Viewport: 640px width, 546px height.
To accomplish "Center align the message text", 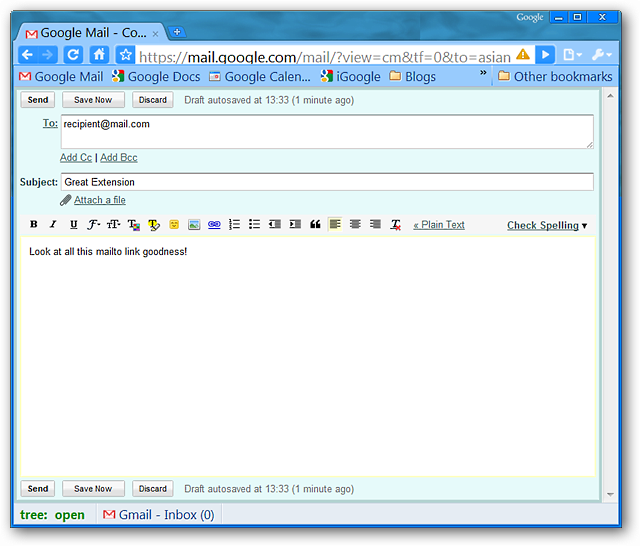I will click(x=355, y=225).
